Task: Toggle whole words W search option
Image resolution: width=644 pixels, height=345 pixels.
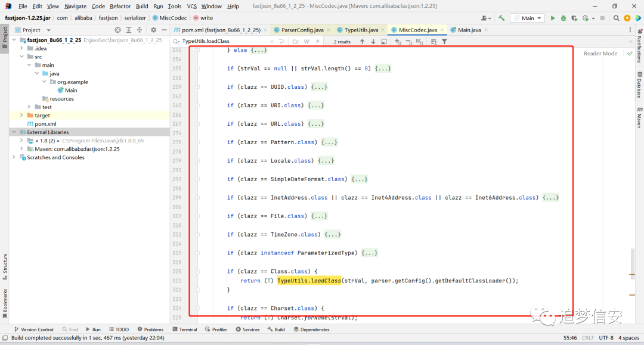Action: (x=306, y=42)
